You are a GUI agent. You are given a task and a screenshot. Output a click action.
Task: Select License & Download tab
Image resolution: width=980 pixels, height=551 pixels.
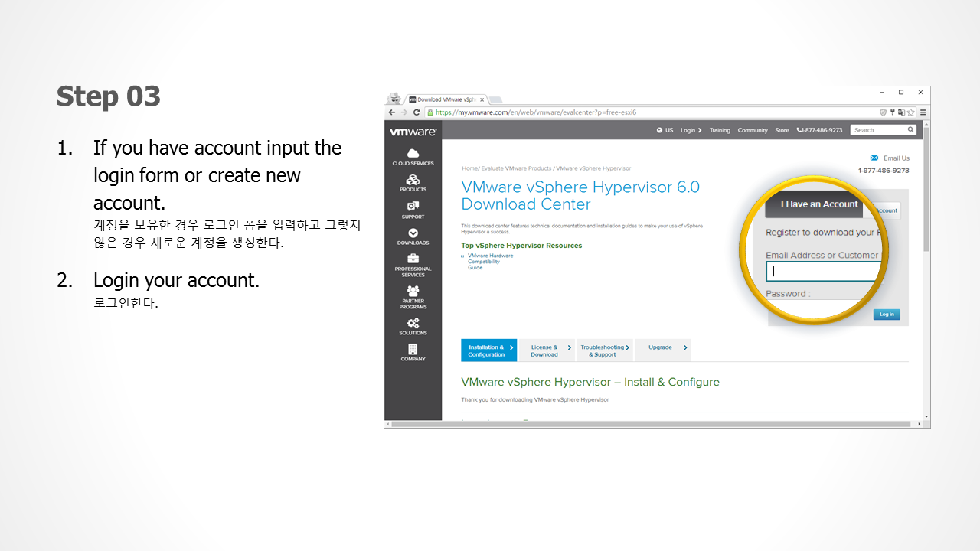click(x=547, y=350)
